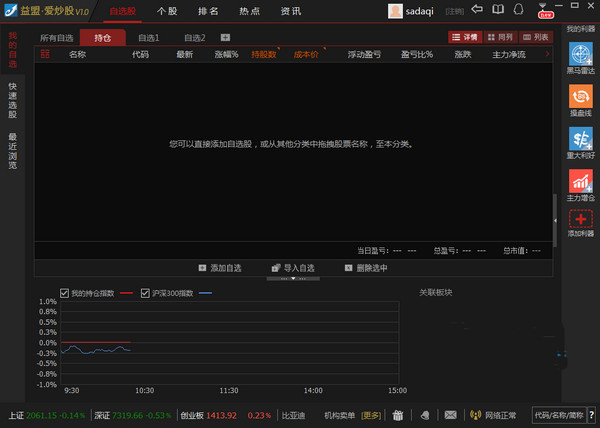Image resolution: width=600 pixels, height=428 pixels.
Task: Click the book manual icon in title bar
Action: pyautogui.click(x=498, y=9)
